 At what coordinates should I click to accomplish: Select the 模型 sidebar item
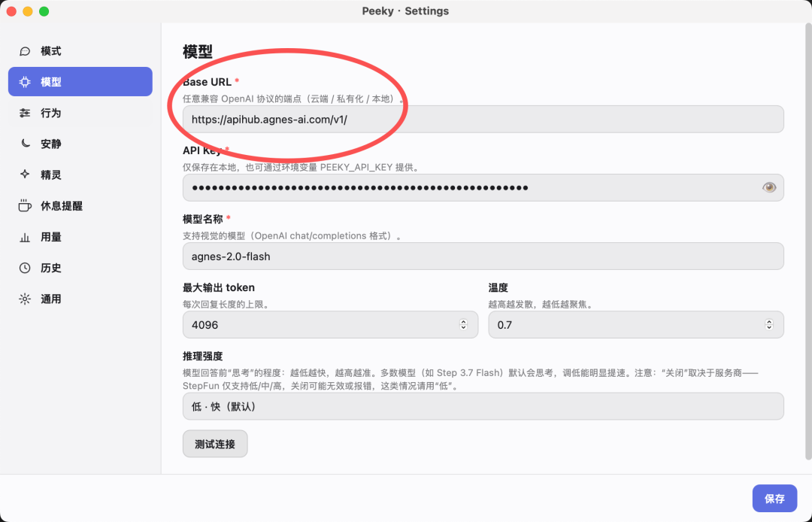point(80,82)
